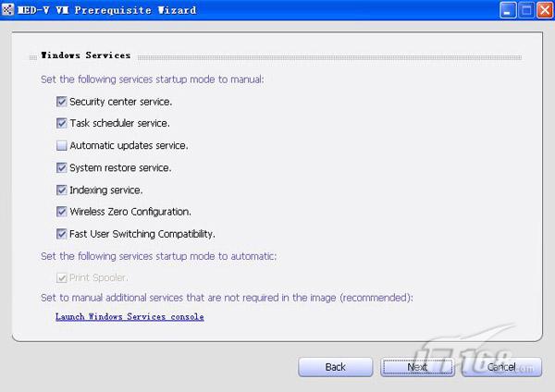Click MED-V VM Prerequisite Wizard title text
Screen dimensions: 555x392
pos(107,10)
